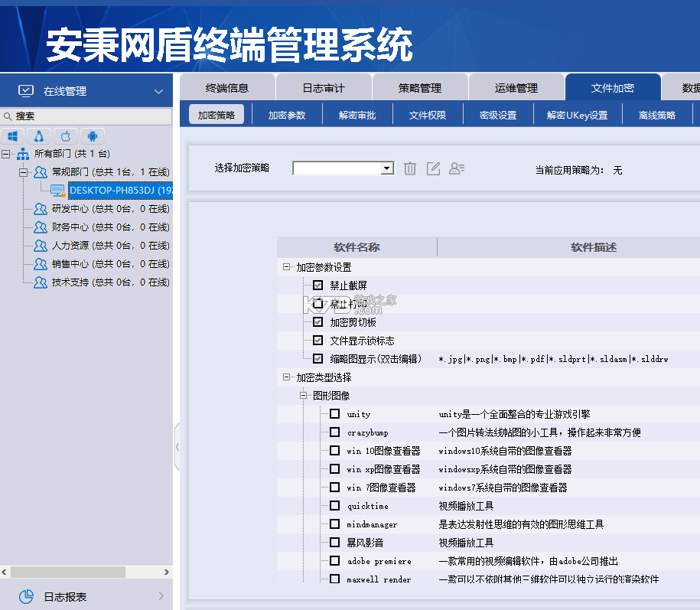The image size is (700, 610).
Task: Click the 销售中心 group icon
Action: click(x=41, y=264)
